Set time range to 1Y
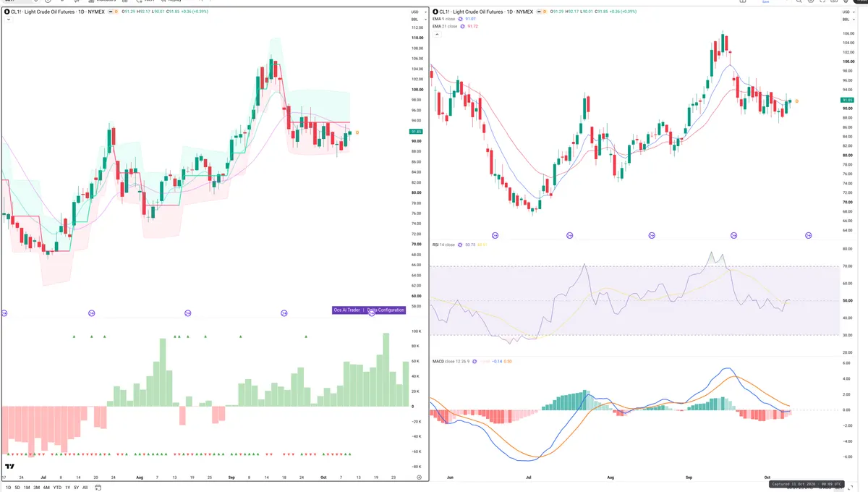 tap(67, 487)
